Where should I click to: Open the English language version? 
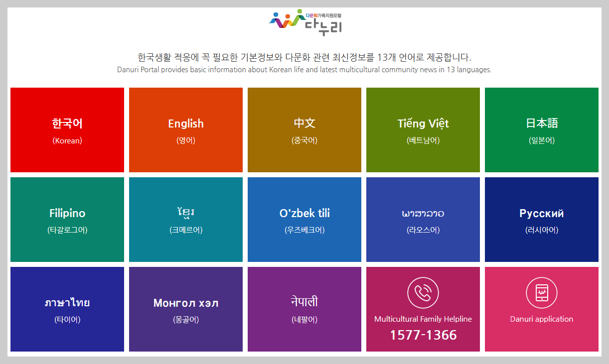click(x=185, y=129)
